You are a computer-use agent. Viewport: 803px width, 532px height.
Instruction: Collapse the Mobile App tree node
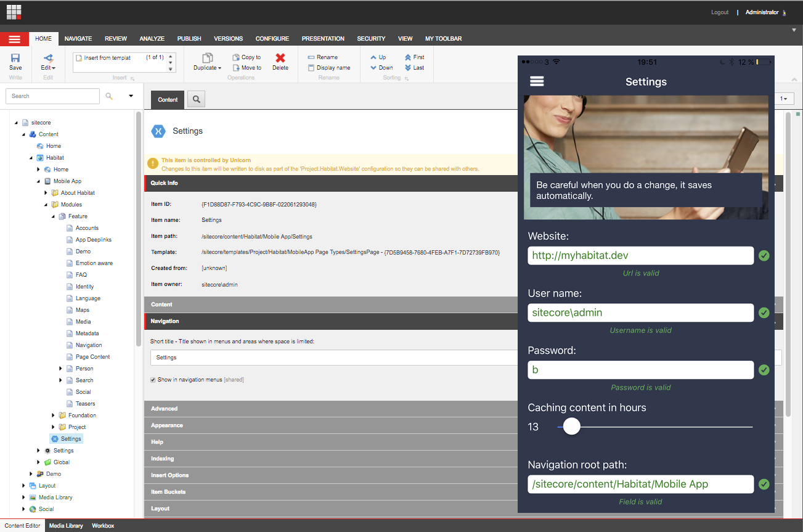39,181
